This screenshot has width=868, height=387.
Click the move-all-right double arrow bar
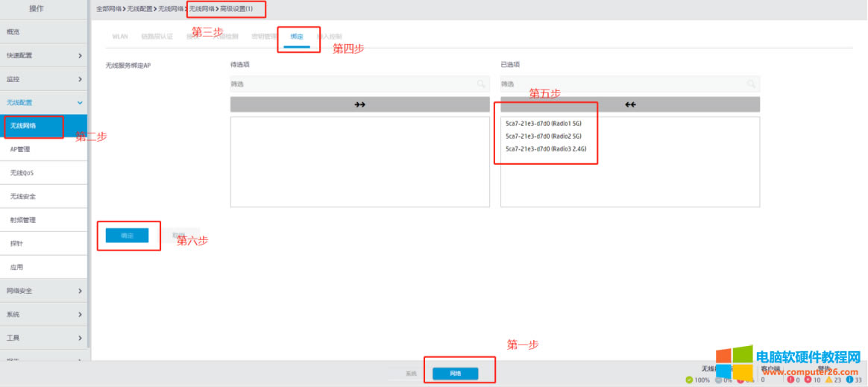tap(360, 104)
